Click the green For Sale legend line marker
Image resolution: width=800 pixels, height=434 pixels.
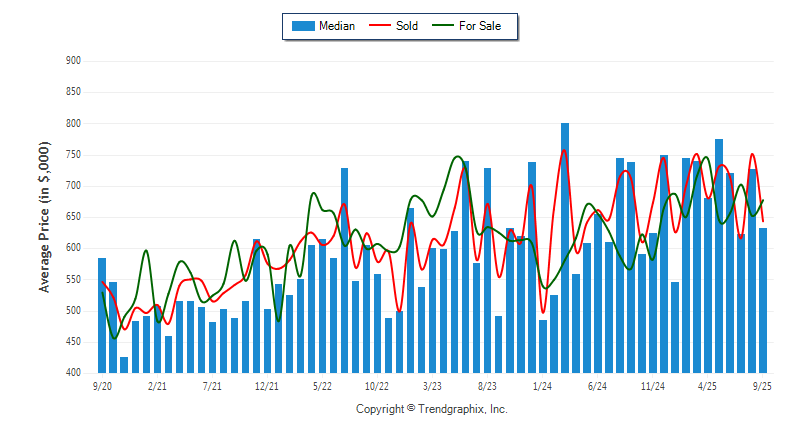tap(443, 26)
